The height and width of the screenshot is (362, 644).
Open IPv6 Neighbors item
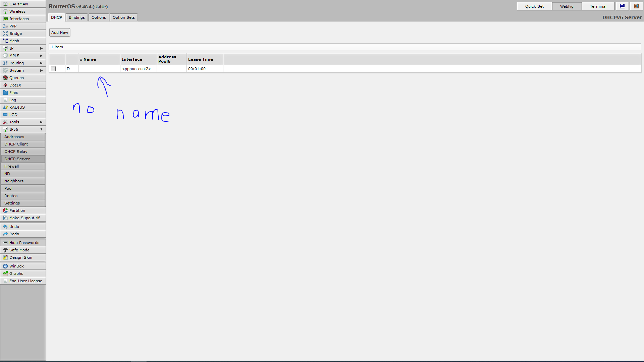point(23,181)
